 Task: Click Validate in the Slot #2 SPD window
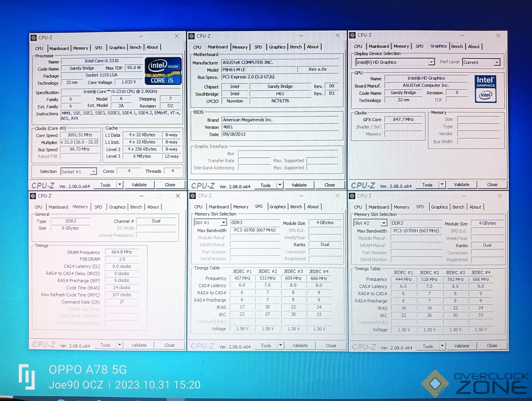tap(462, 346)
